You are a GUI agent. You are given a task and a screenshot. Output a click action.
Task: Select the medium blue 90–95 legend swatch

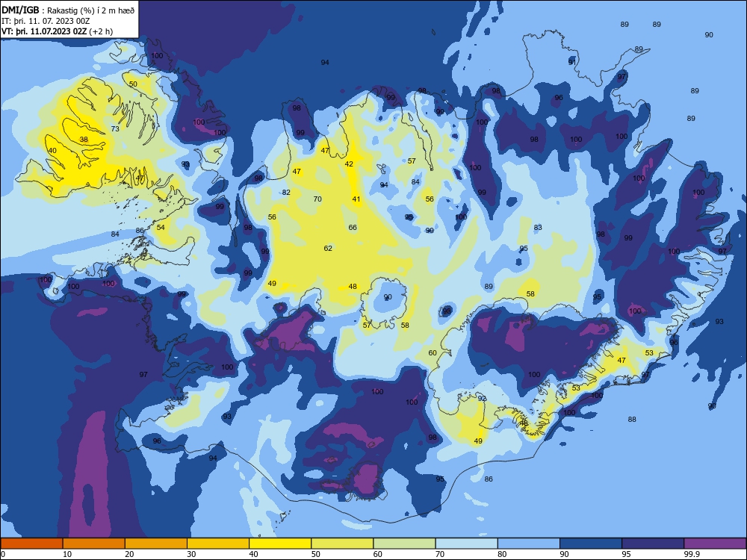click(x=591, y=544)
